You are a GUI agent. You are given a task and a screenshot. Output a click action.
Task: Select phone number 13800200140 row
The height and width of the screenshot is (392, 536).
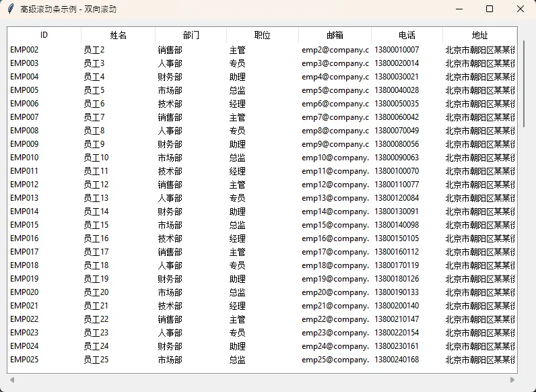(397, 306)
